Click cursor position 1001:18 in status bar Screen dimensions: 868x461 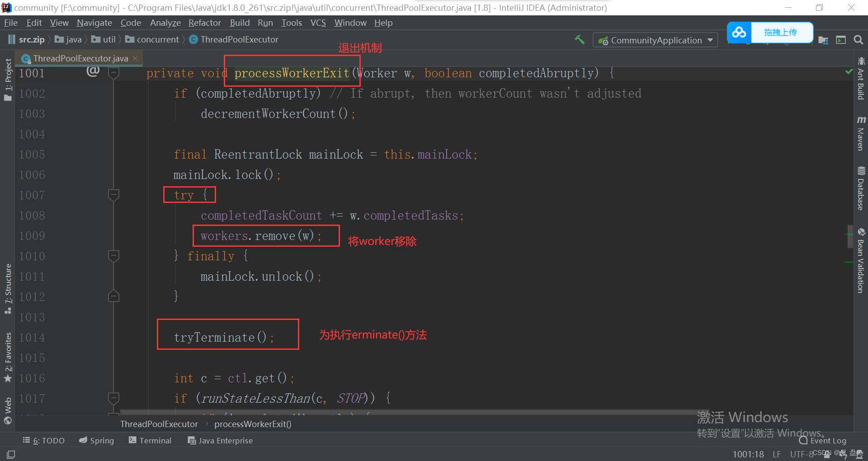[748, 454]
